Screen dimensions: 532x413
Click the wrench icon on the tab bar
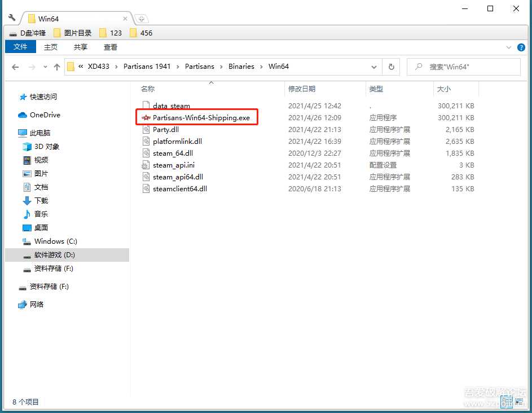(x=12, y=18)
